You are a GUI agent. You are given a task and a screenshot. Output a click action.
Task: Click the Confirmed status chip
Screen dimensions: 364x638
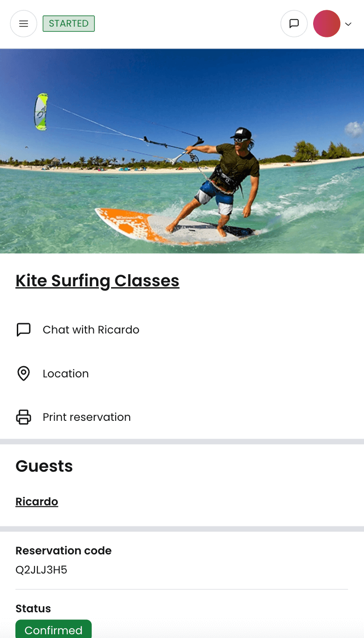[53, 630]
